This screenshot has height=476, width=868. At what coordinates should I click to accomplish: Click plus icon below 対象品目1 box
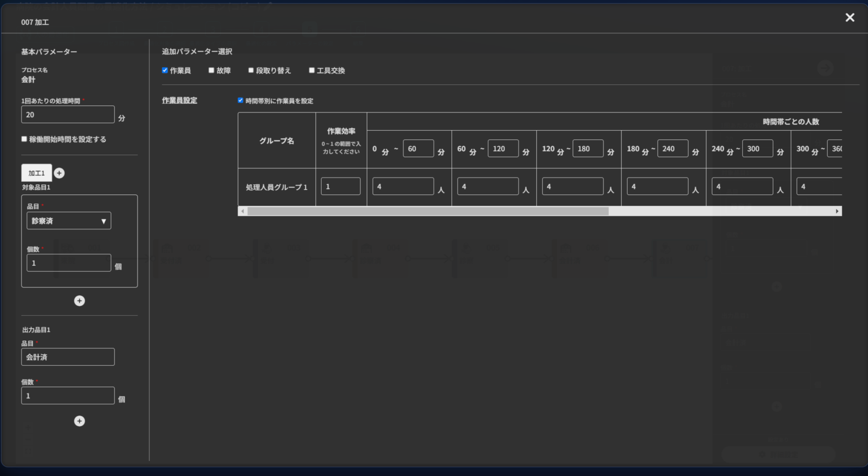point(79,301)
